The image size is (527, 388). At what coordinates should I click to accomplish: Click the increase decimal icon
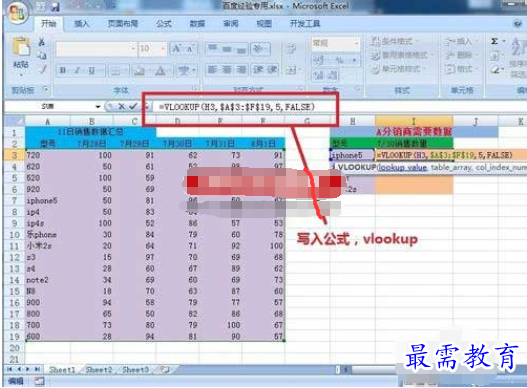318,75
